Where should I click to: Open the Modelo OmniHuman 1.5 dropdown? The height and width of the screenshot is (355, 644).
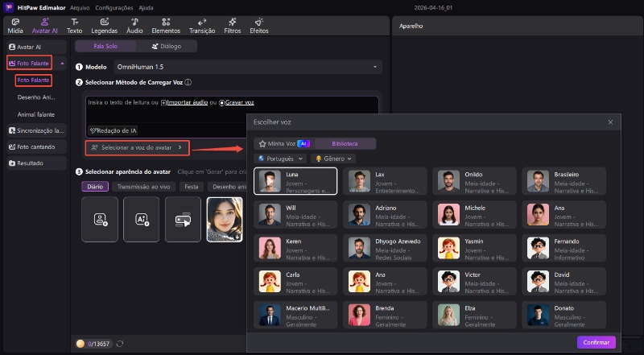coord(246,66)
